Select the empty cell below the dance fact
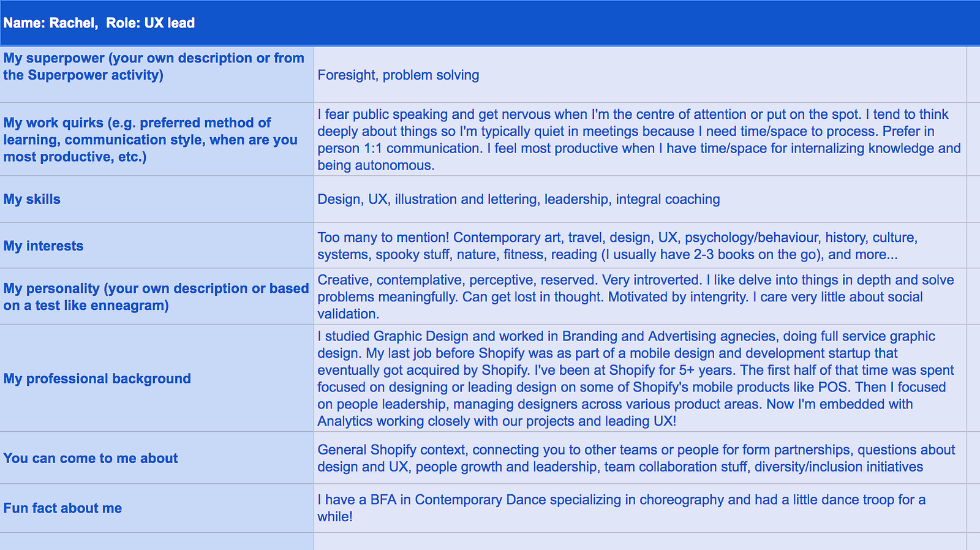 640,541
